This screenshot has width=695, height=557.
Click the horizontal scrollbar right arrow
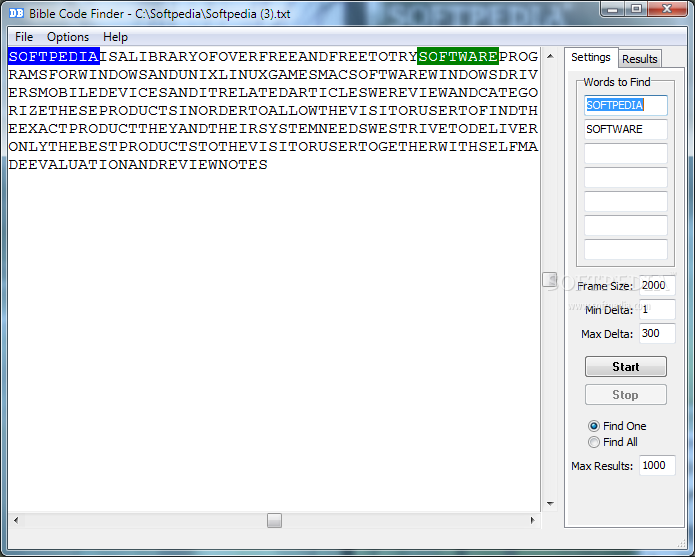coord(532,520)
